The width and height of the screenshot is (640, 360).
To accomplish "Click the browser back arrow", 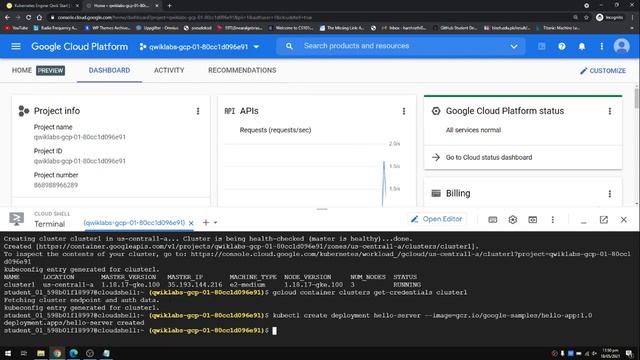I will 7,18.
